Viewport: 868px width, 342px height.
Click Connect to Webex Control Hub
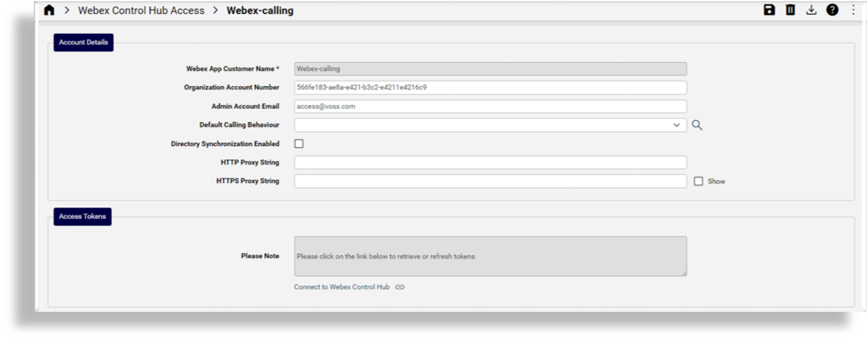[341, 286]
